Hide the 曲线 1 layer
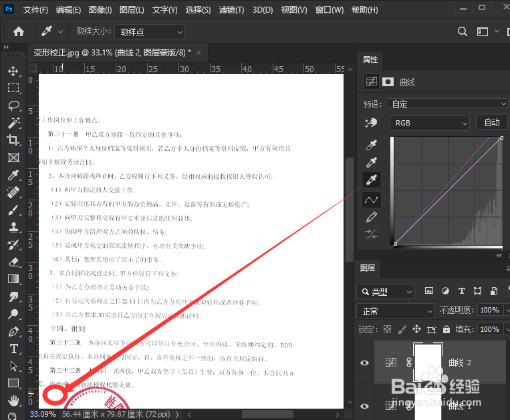 coord(364,406)
